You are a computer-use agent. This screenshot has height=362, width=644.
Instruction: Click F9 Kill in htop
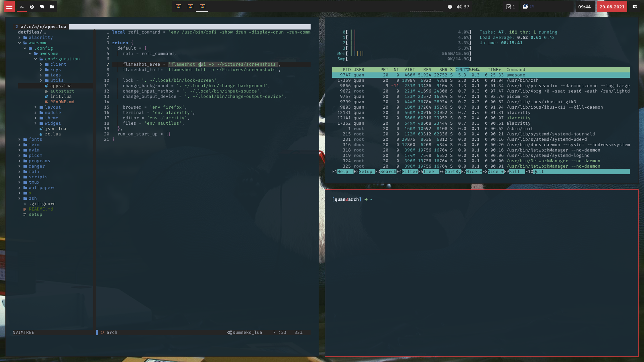pyautogui.click(x=514, y=172)
